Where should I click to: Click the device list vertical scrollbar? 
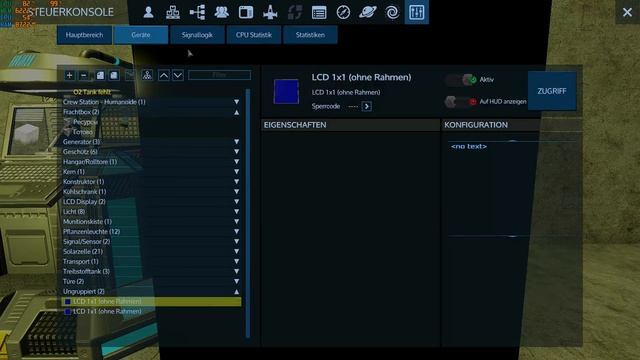click(x=248, y=213)
